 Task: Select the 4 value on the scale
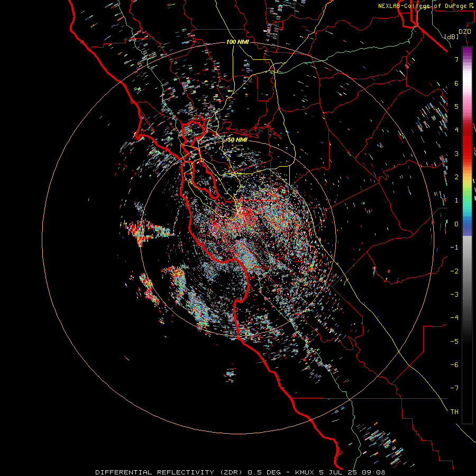[456, 130]
